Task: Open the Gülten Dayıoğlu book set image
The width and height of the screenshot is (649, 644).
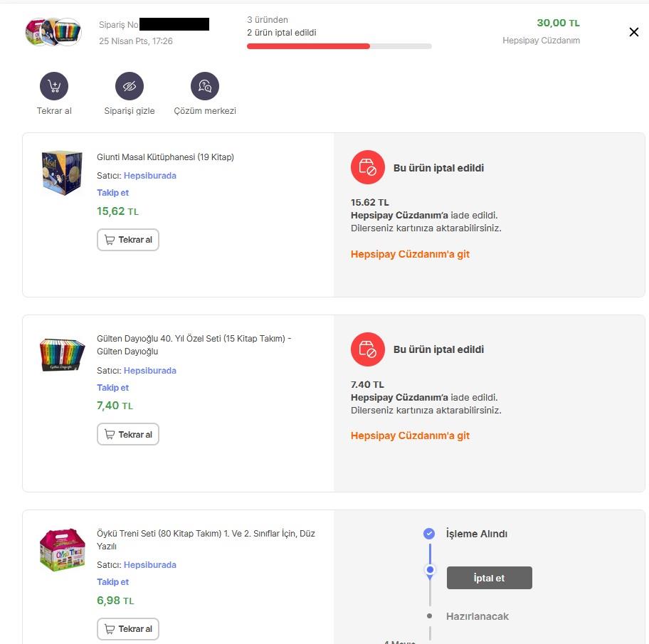Action: coord(62,354)
